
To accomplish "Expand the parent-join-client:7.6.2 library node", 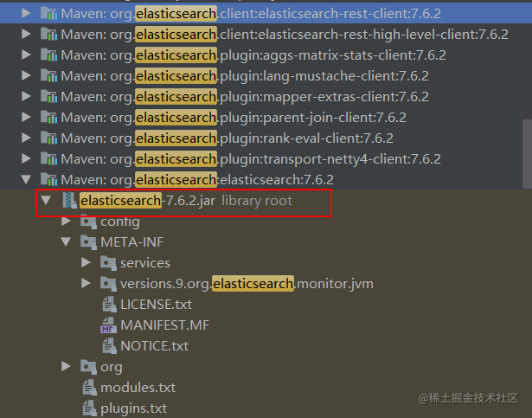I will [x=26, y=117].
